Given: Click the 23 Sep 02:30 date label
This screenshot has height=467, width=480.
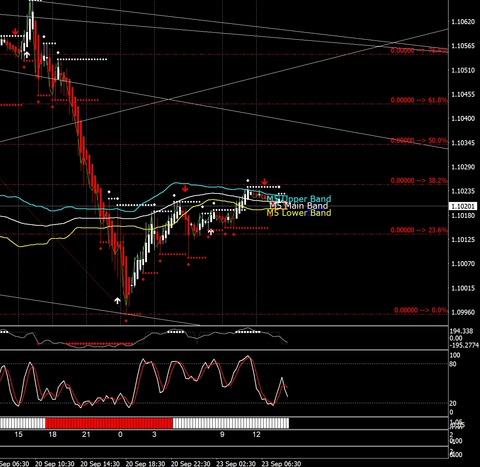Looking at the screenshot, I should pyautogui.click(x=236, y=464).
